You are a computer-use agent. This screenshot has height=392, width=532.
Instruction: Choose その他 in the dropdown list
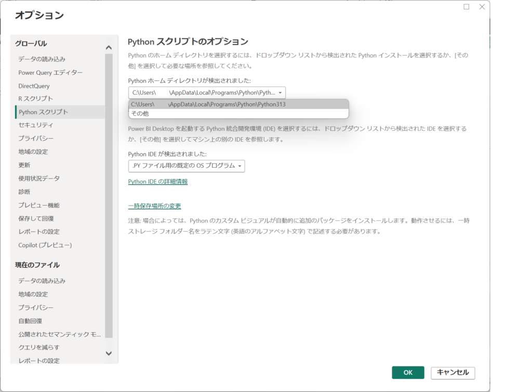[x=238, y=114]
